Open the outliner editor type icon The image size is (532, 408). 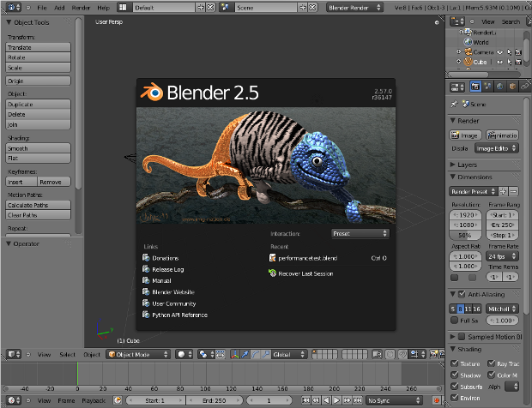[457, 21]
